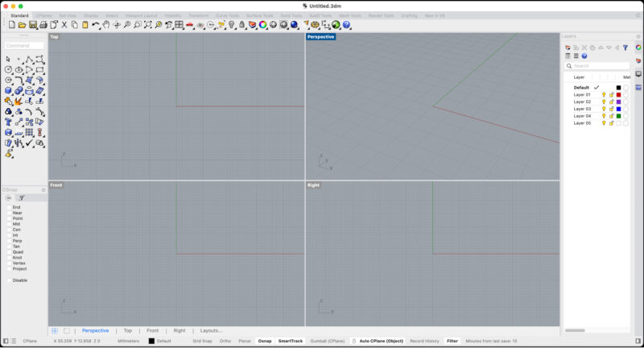Click the Undo arrow icon
The image size is (644, 348).
click(95, 25)
